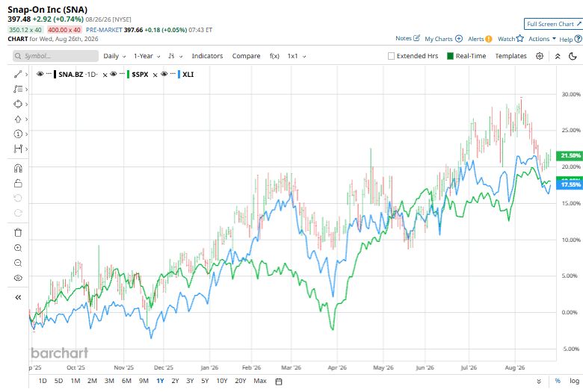Image resolution: width=583 pixels, height=392 pixels.
Task: Remove the $SPX comparison with X
Action: 155,75
